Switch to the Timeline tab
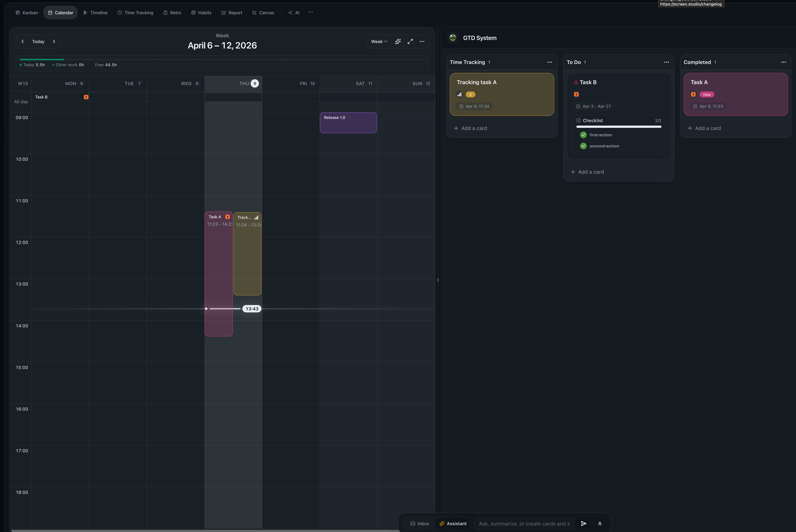 [95, 13]
